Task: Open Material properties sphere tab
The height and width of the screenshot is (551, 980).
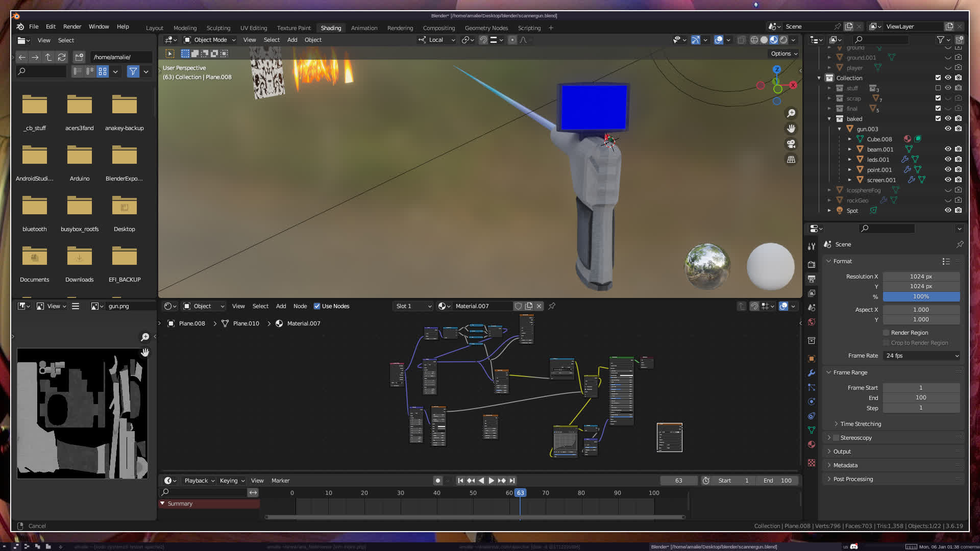Action: (x=812, y=444)
